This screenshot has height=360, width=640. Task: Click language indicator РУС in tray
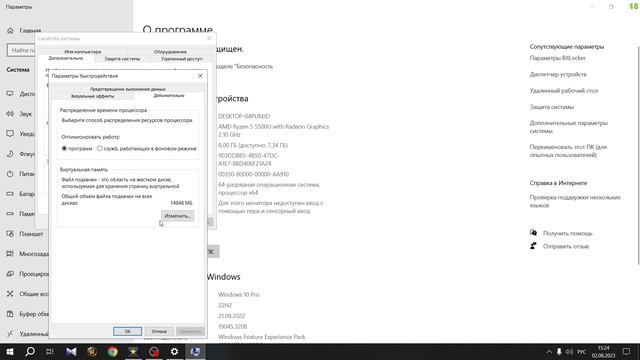pyautogui.click(x=581, y=352)
